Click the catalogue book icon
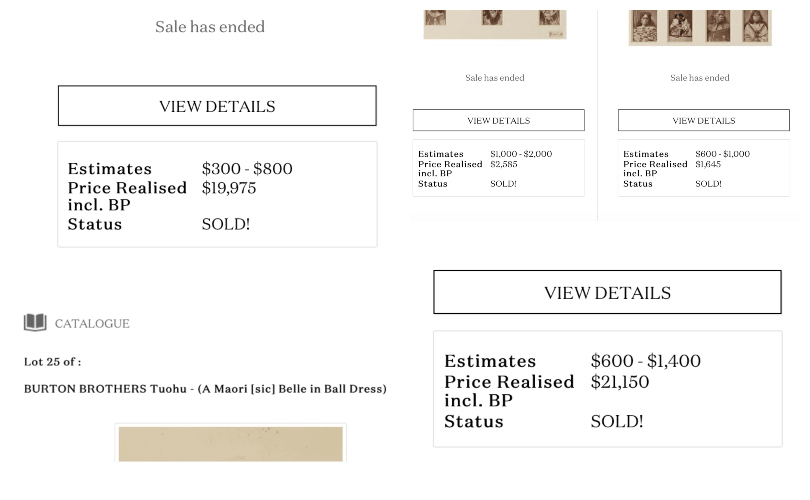 click(35, 322)
